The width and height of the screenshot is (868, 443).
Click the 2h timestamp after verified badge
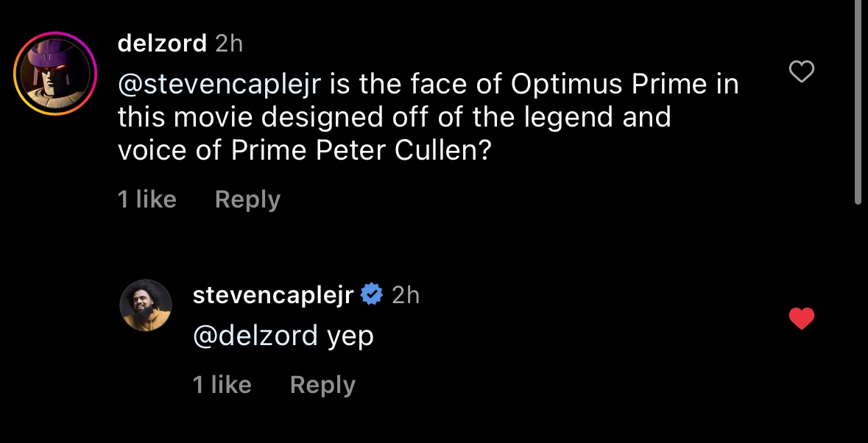405,295
